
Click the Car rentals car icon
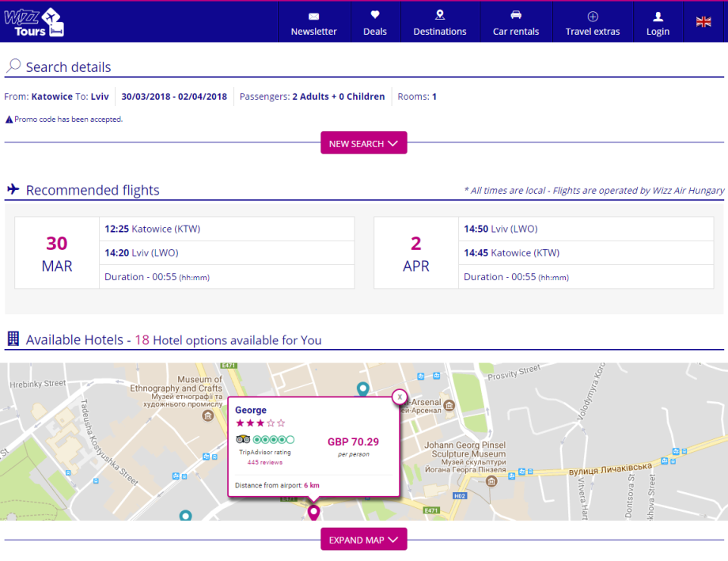tap(516, 15)
